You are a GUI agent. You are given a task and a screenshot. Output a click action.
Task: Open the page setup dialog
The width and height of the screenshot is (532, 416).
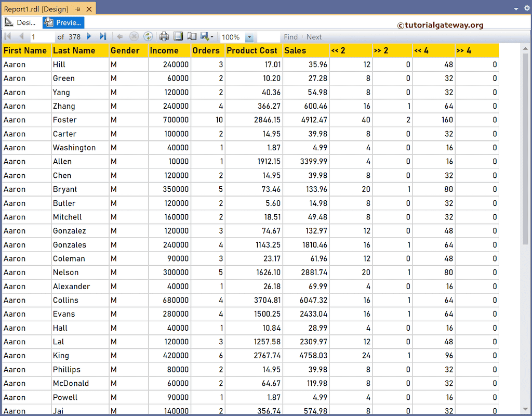tap(192, 36)
